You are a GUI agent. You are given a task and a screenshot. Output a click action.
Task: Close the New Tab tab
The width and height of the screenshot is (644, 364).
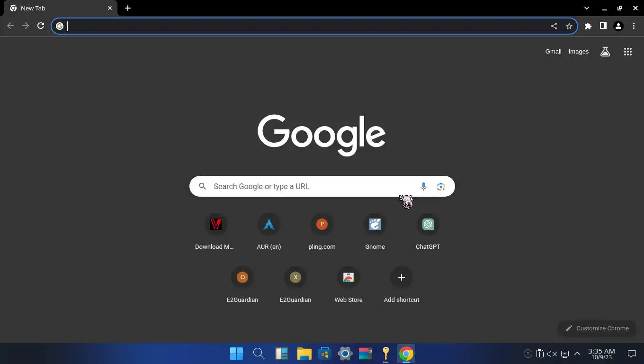(x=110, y=8)
